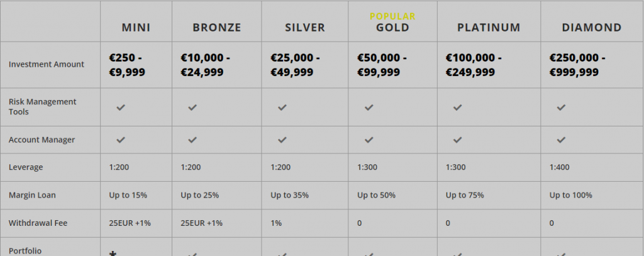Select the SILVER plan column header
The width and height of the screenshot is (644, 256).
pyautogui.click(x=305, y=28)
